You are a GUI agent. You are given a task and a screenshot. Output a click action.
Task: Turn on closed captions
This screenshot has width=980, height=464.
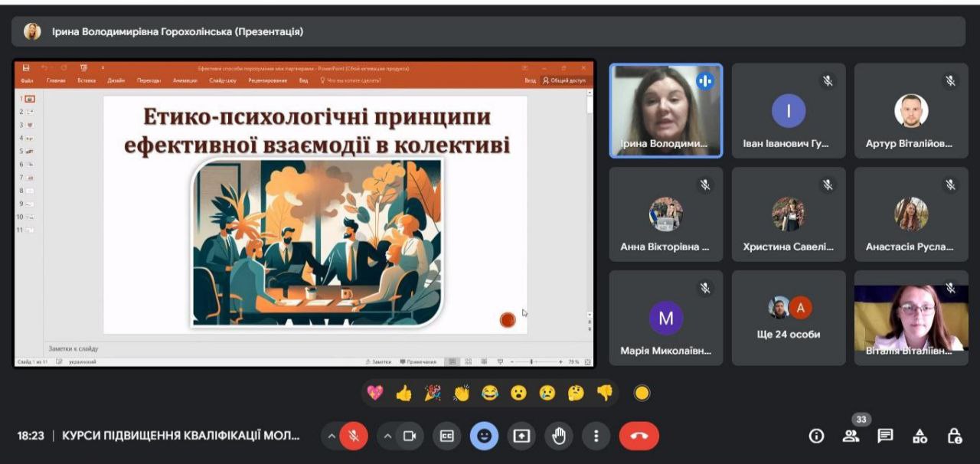pos(446,435)
